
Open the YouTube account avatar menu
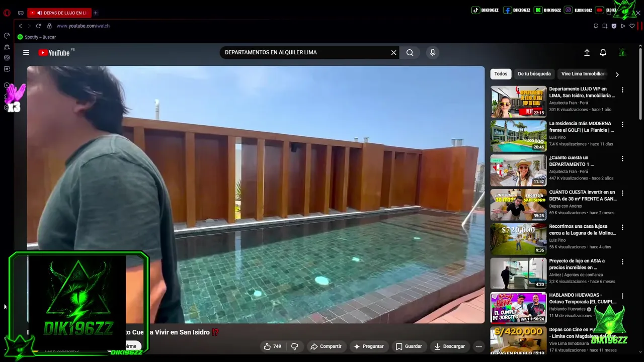coord(622,52)
